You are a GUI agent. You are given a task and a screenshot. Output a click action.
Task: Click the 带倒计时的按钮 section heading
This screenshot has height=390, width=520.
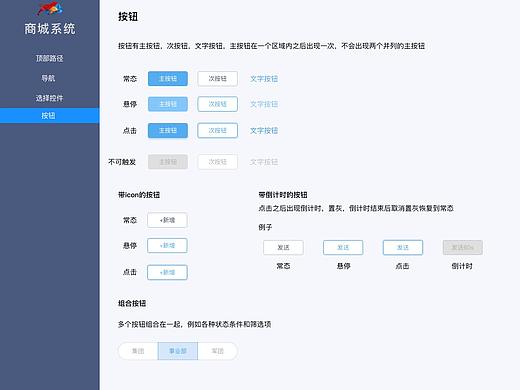[283, 195]
